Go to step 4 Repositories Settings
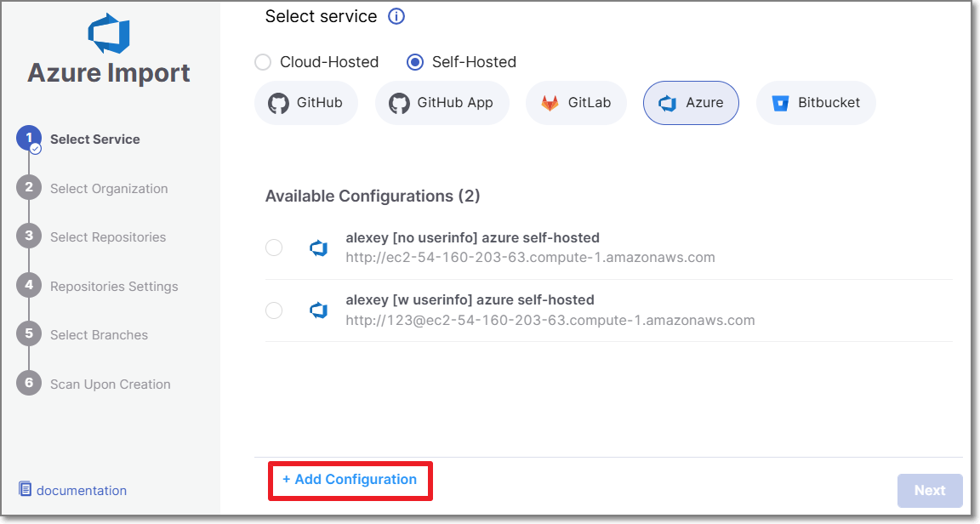 113,287
